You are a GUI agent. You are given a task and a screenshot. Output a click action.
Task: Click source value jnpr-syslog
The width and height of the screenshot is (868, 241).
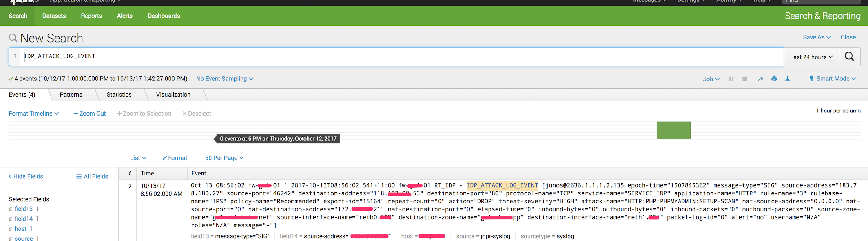[x=495, y=236]
